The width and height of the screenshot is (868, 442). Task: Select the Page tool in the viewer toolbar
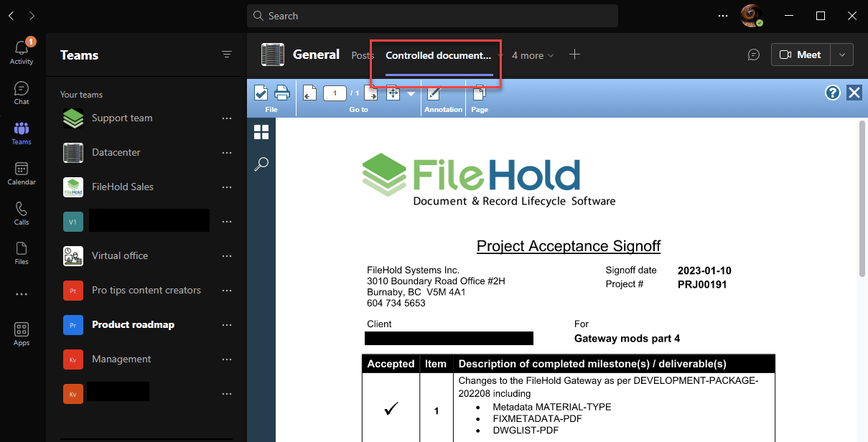coord(479,93)
